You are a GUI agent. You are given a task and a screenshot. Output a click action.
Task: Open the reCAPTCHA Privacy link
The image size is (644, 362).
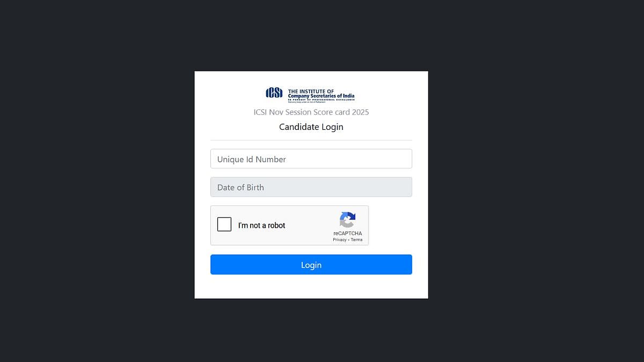click(339, 240)
